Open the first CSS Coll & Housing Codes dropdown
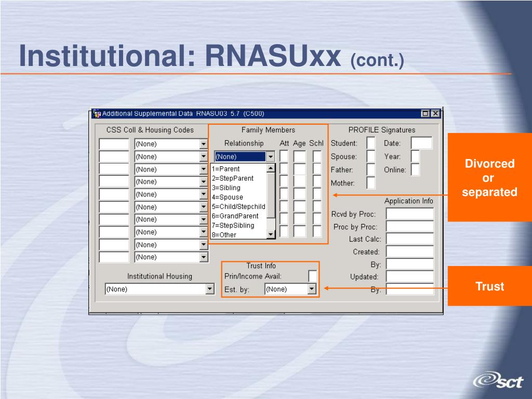The height and width of the screenshot is (399, 532). (x=204, y=144)
